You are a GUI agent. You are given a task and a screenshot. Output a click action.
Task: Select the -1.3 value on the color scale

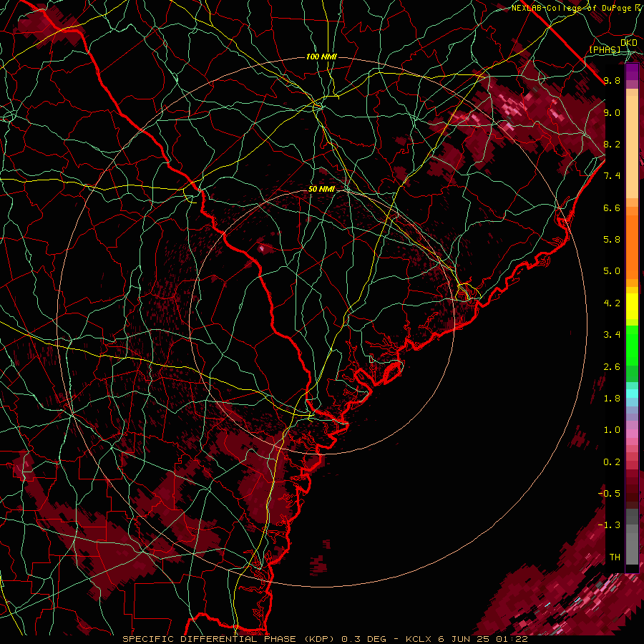[x=609, y=525]
